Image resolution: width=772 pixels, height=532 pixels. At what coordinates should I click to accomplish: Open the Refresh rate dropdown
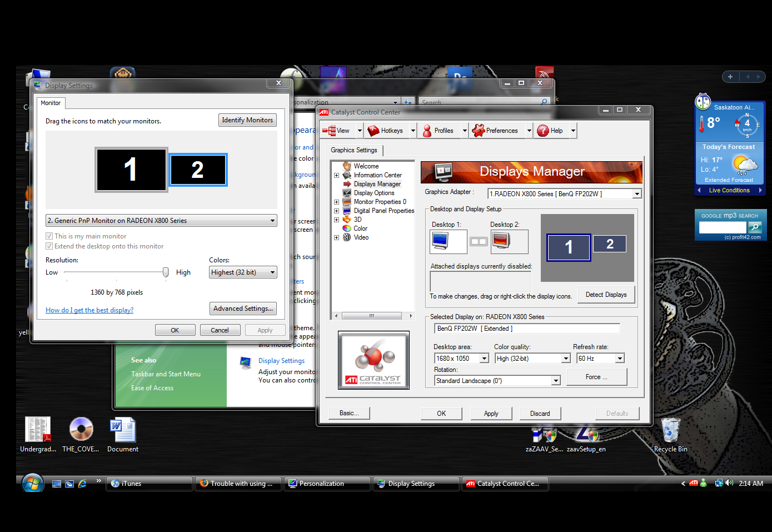coord(619,359)
